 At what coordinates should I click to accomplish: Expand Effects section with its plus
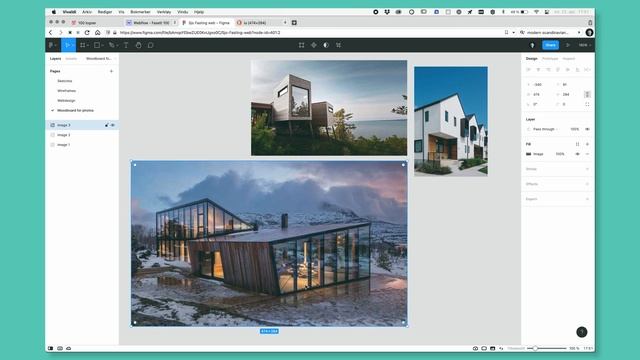(x=587, y=184)
